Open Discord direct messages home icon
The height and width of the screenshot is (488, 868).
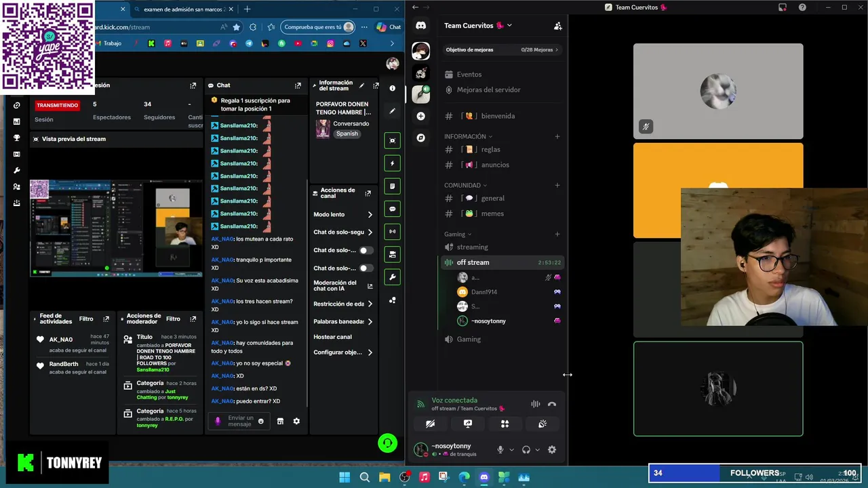point(420,26)
